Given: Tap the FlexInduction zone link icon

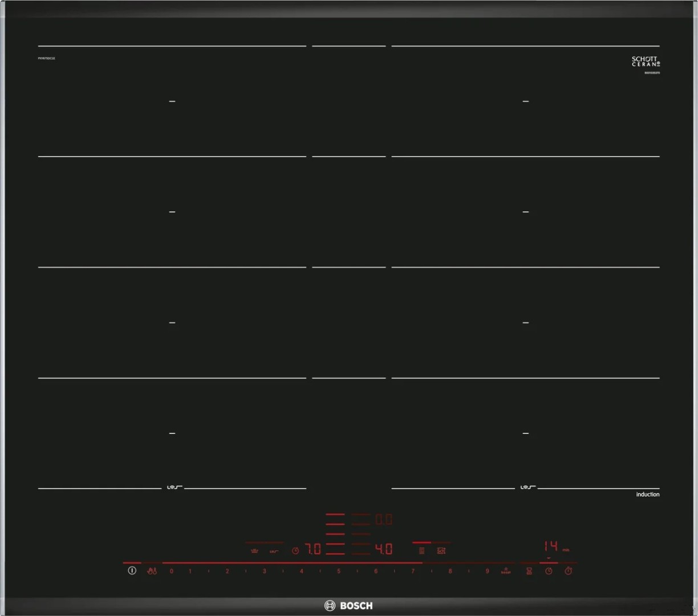Looking at the screenshot, I should [x=441, y=550].
